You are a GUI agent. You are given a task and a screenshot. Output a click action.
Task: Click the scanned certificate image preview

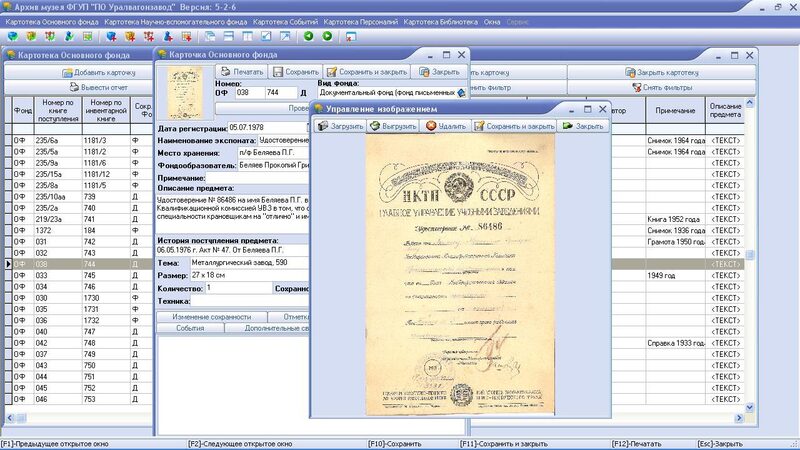pos(460,274)
